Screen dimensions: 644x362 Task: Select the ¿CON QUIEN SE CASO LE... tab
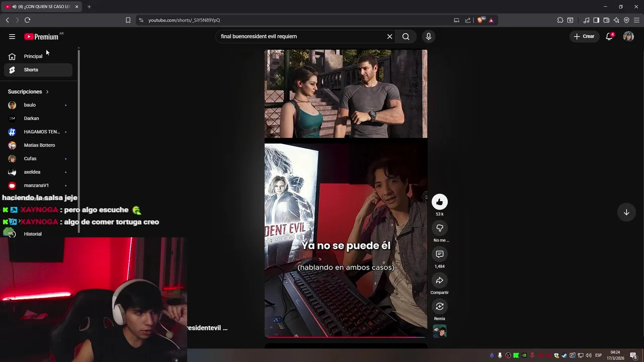[x=41, y=7]
